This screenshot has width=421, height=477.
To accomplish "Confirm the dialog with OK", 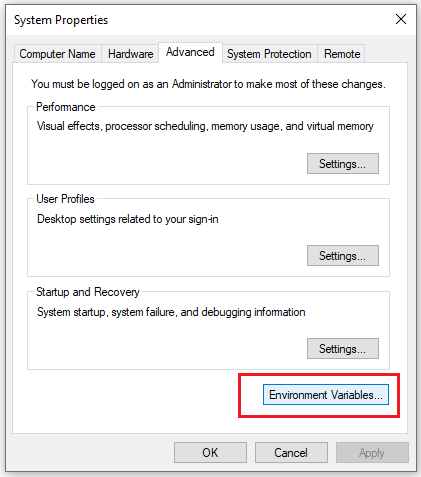I will coord(210,453).
